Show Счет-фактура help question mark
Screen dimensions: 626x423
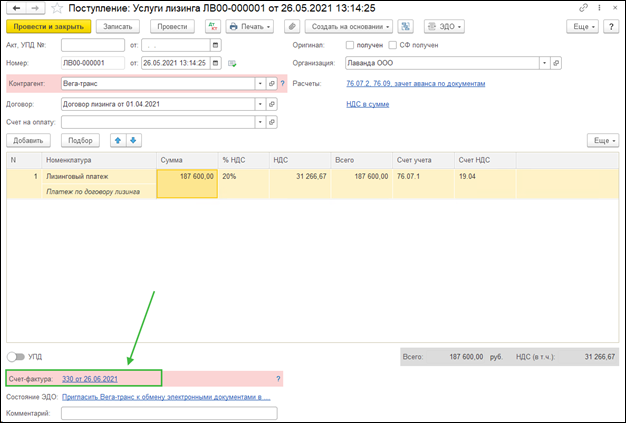[x=278, y=379]
